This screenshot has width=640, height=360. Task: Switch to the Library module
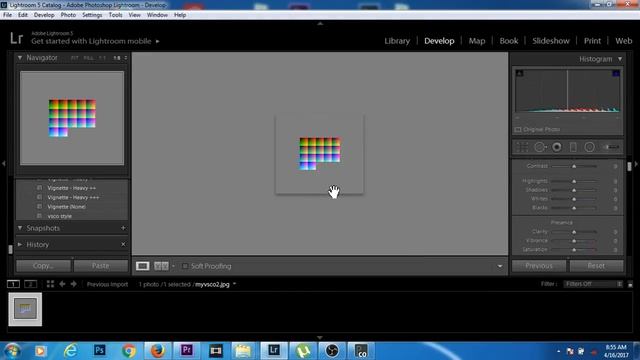397,41
